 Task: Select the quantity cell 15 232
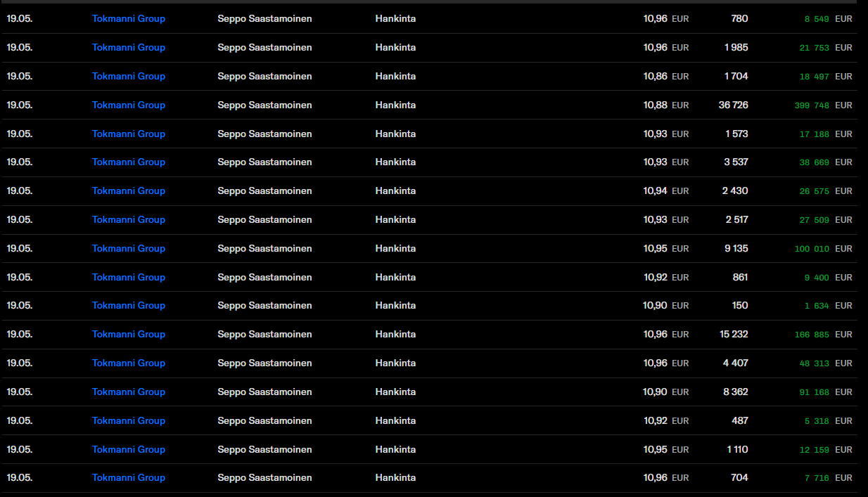point(734,335)
